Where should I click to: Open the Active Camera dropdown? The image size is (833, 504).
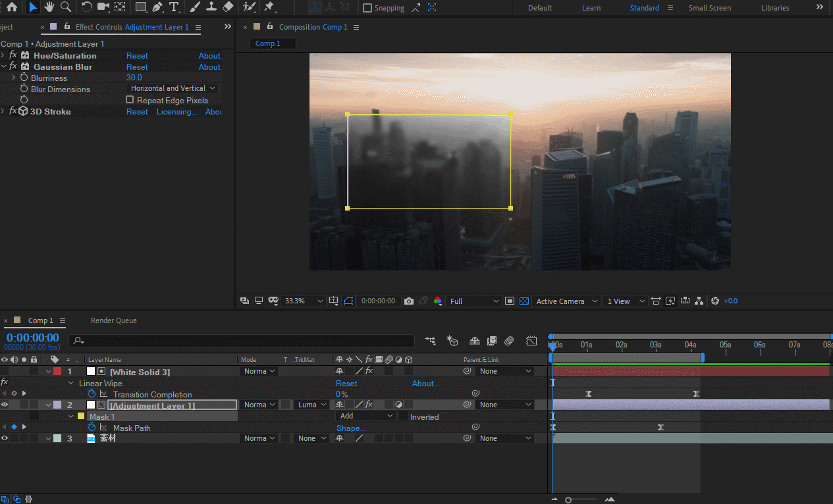click(x=566, y=301)
